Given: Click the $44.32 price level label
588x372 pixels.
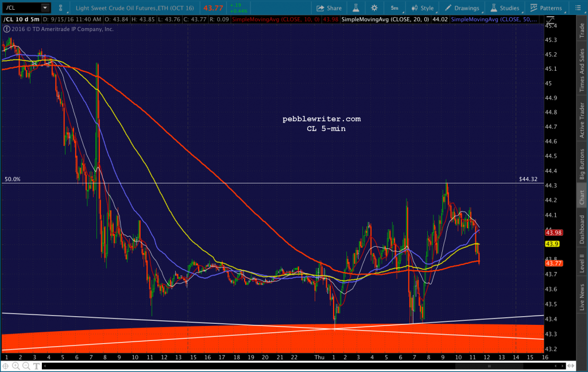Looking at the screenshot, I should pos(528,179).
